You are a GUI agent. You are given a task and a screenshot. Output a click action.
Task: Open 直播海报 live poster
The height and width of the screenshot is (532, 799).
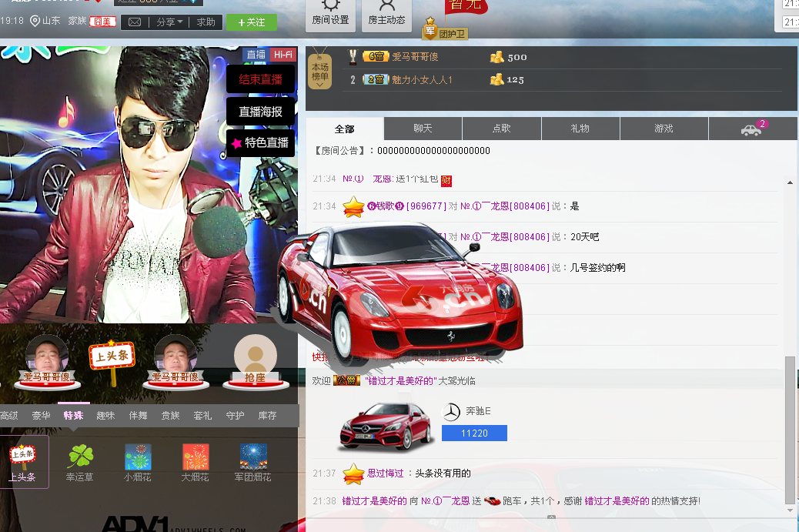pos(260,112)
